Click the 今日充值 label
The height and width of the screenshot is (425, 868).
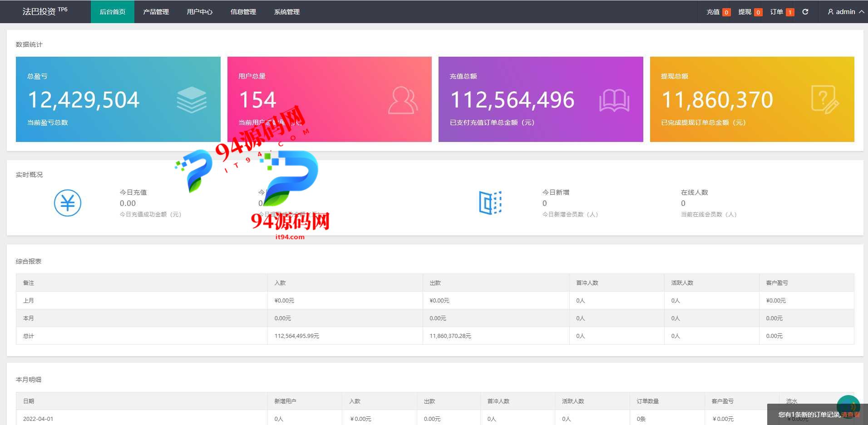click(133, 192)
